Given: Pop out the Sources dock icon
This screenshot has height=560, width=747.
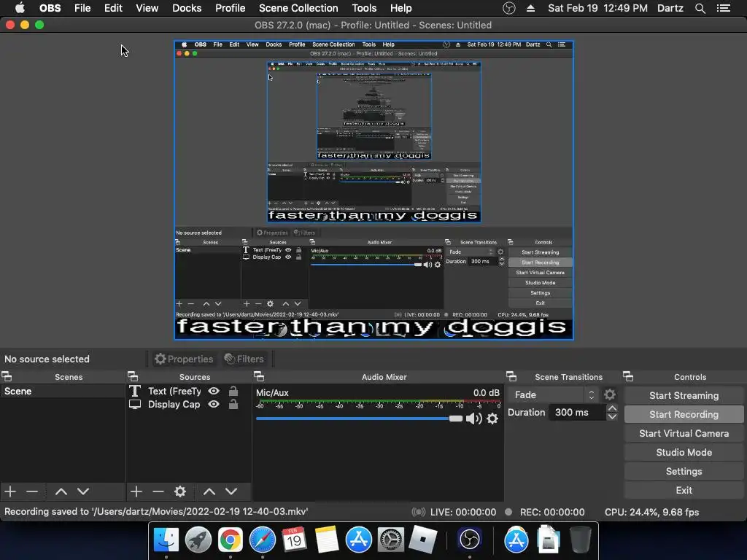Looking at the screenshot, I should click(x=133, y=377).
